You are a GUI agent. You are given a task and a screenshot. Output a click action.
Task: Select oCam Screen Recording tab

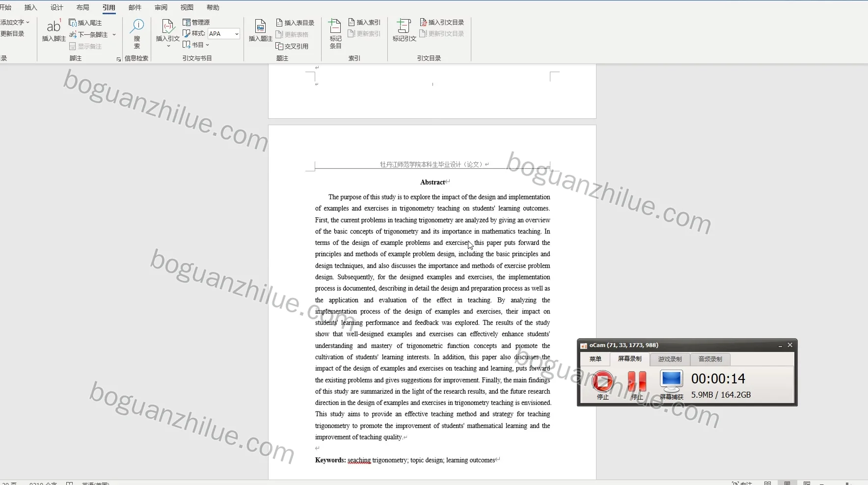pyautogui.click(x=630, y=359)
